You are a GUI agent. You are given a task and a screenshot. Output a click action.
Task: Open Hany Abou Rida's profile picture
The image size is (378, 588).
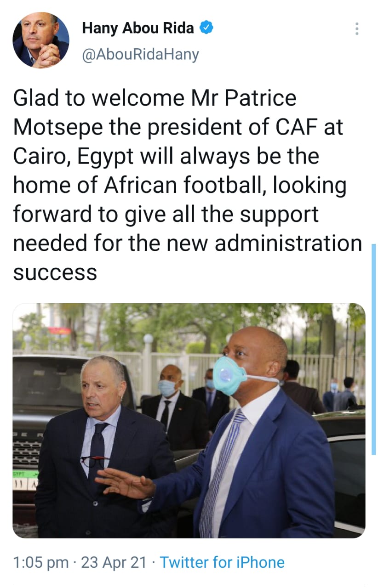pyautogui.click(x=40, y=40)
